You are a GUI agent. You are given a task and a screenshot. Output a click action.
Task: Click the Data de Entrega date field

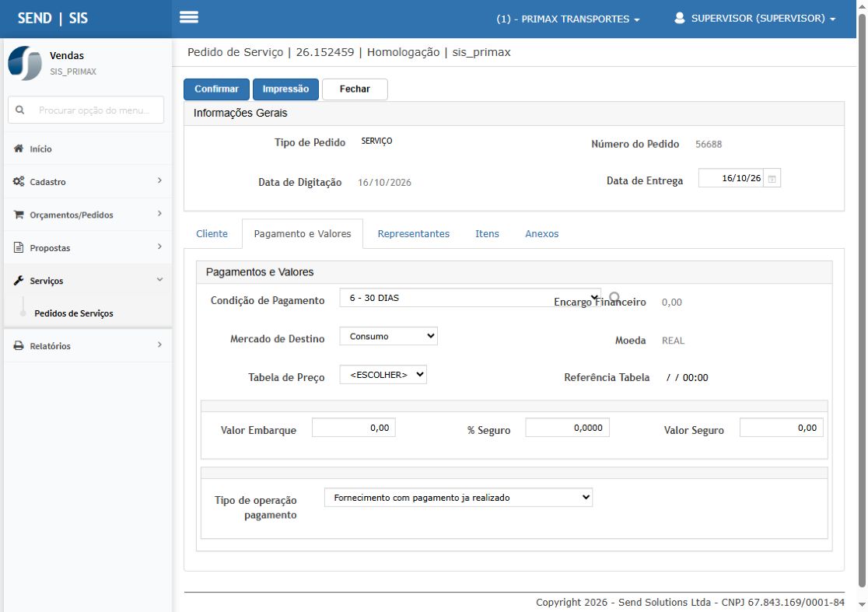pos(730,178)
